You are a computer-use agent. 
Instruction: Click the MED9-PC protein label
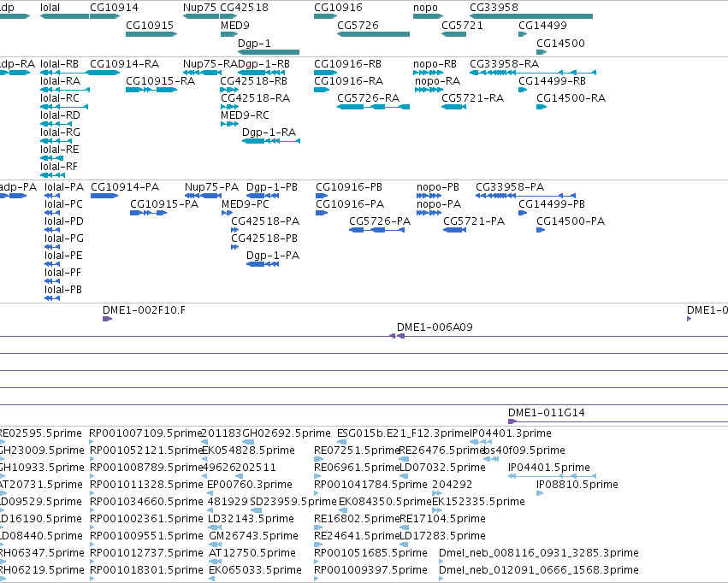click(x=246, y=204)
